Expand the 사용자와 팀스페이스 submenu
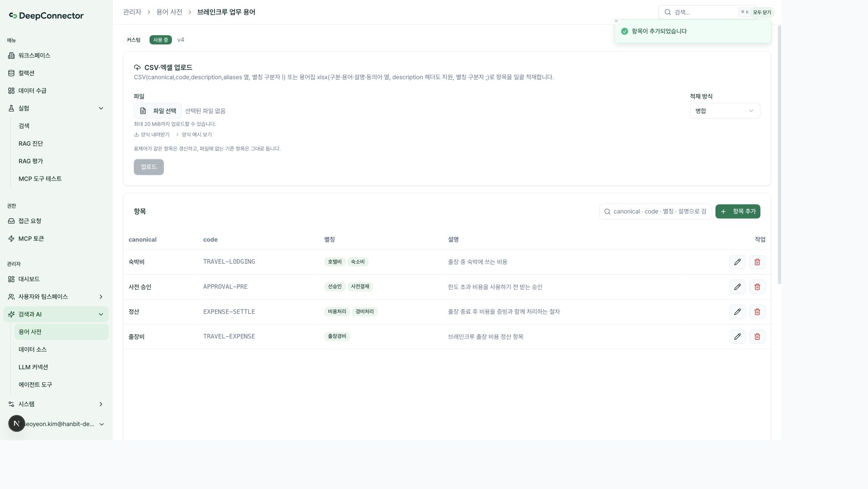The height and width of the screenshot is (489, 868). coord(101,297)
